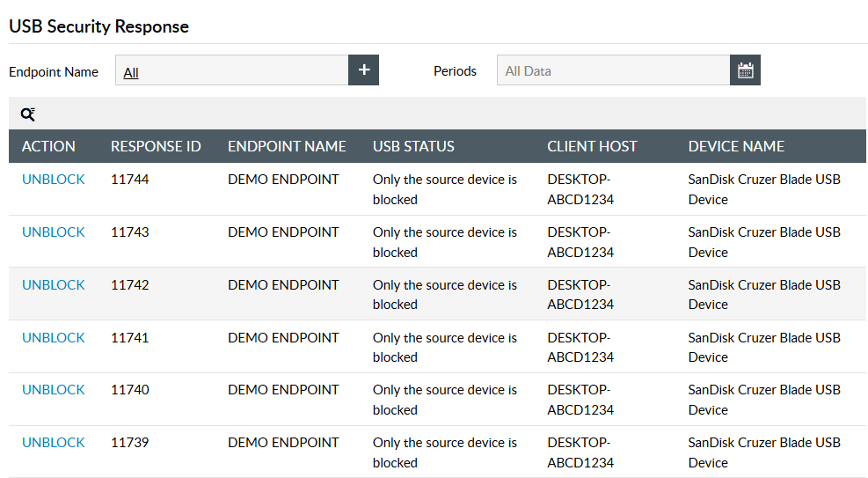Sort by the ACTION column header
This screenshot has height=478, width=868.
pos(48,146)
